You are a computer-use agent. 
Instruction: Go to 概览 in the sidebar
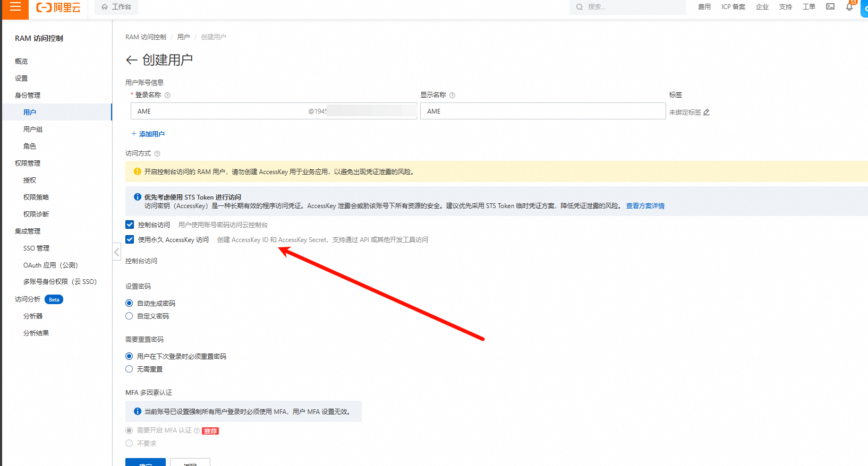[x=21, y=62]
